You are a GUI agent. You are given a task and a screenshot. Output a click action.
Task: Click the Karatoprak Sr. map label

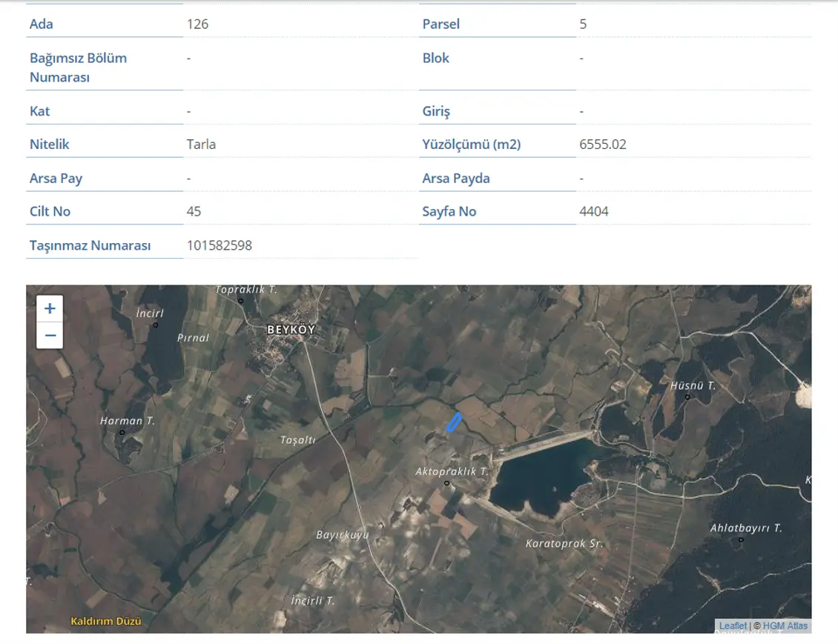click(564, 544)
